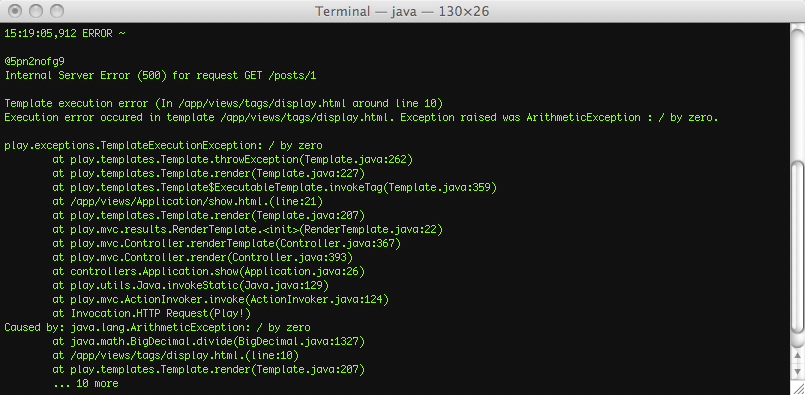Click the ... 10 more text
This screenshot has height=395, width=805.
coord(86,383)
